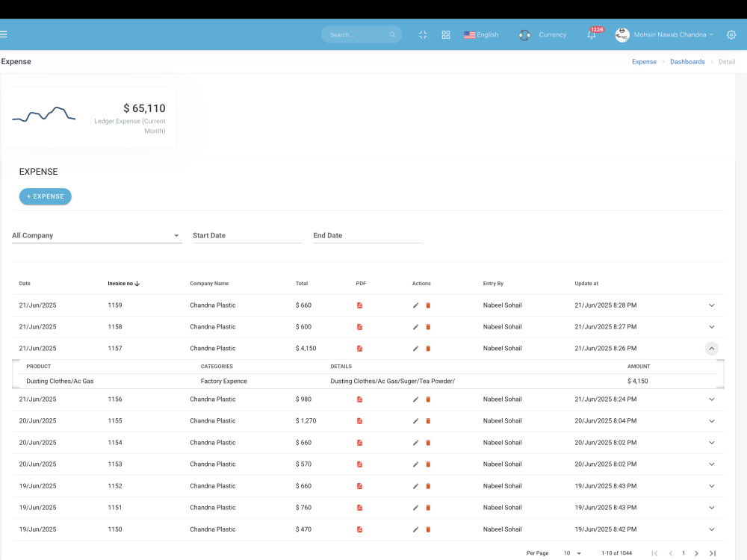Click the ledger expense sparkline chart

point(44,114)
